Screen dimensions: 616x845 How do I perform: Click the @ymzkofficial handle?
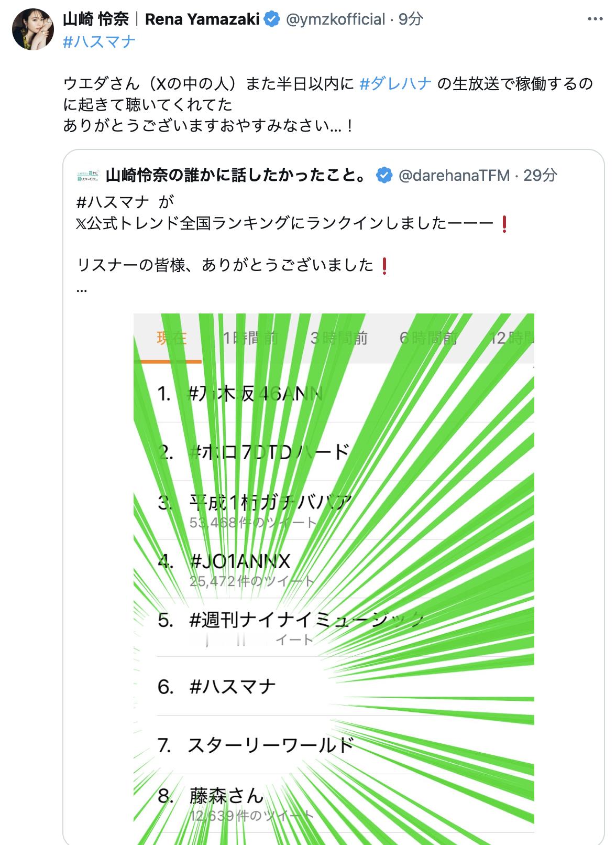(x=335, y=19)
